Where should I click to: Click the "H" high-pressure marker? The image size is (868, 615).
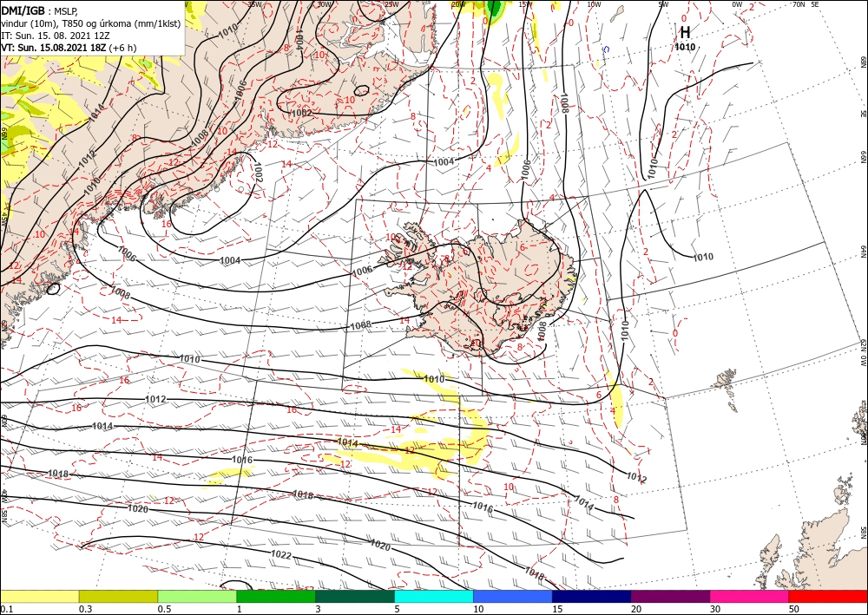coord(685,32)
